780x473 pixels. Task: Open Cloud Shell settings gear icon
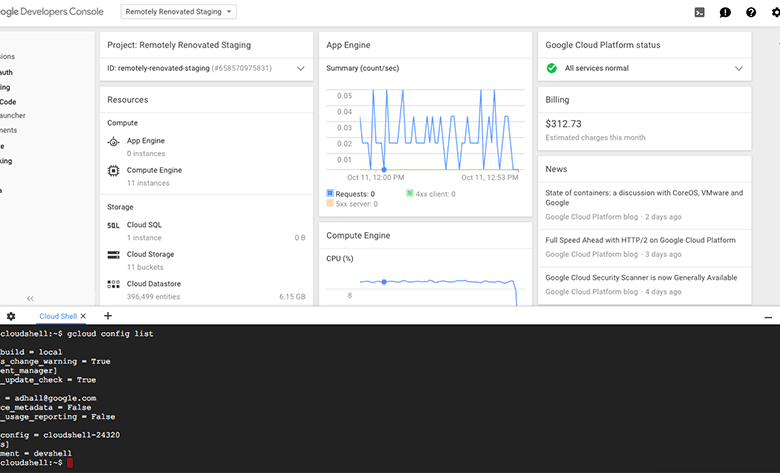click(11, 316)
